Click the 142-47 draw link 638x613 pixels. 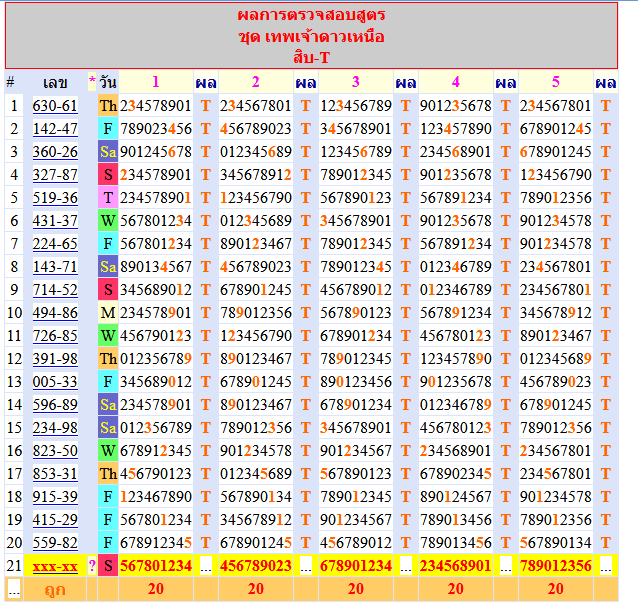pos(54,128)
